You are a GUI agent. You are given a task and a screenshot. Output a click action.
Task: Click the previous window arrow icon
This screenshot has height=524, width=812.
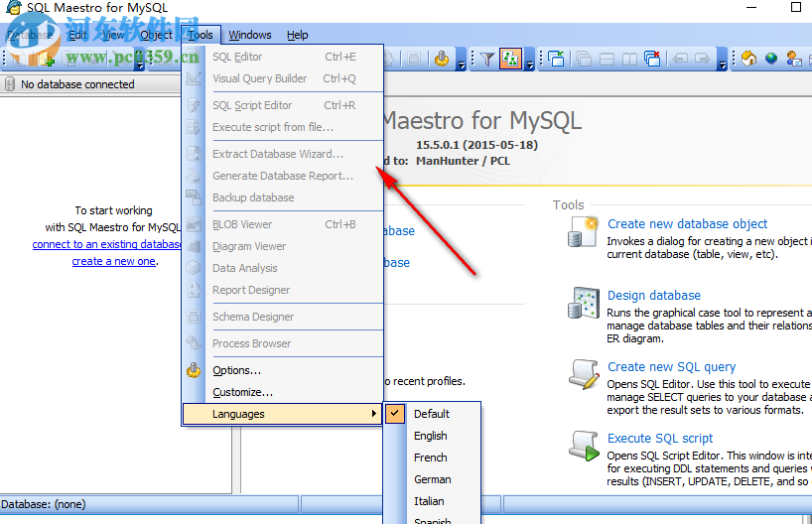click(680, 59)
